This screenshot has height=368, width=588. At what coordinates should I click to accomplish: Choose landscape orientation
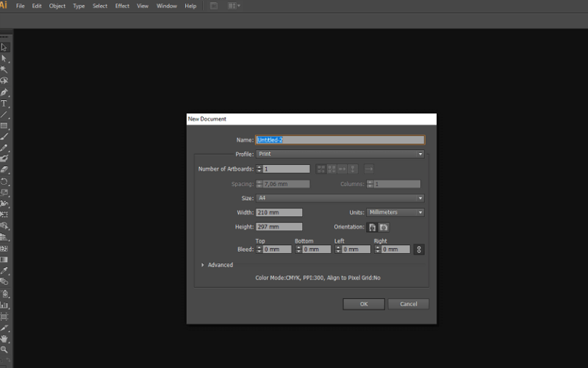[x=384, y=227]
